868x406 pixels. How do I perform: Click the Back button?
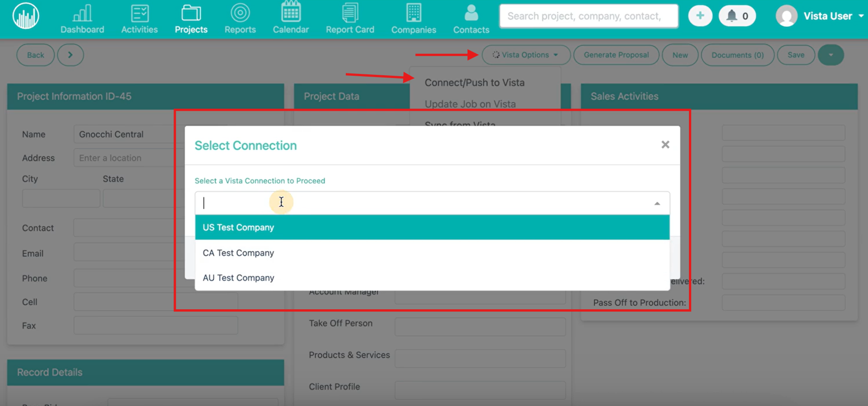(36, 55)
